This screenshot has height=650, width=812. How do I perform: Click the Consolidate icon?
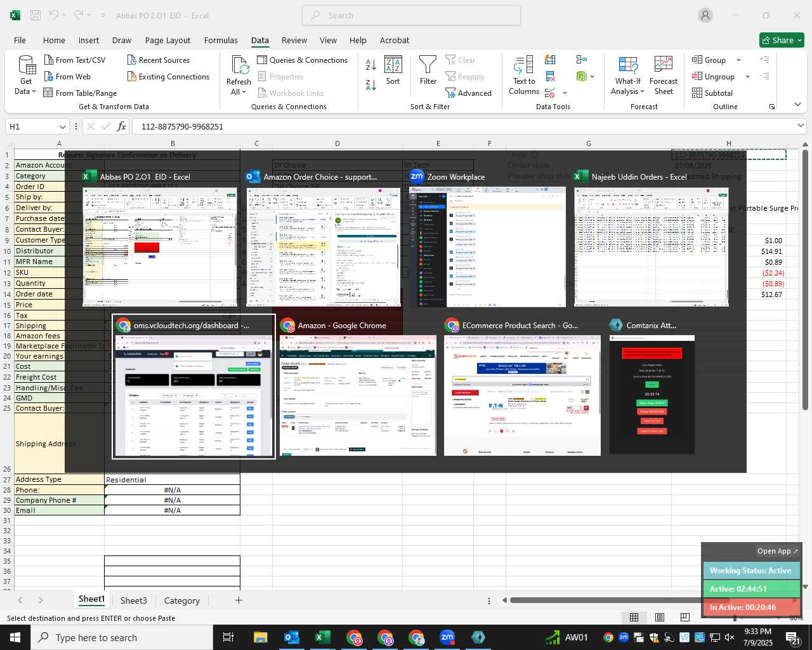pos(582,60)
